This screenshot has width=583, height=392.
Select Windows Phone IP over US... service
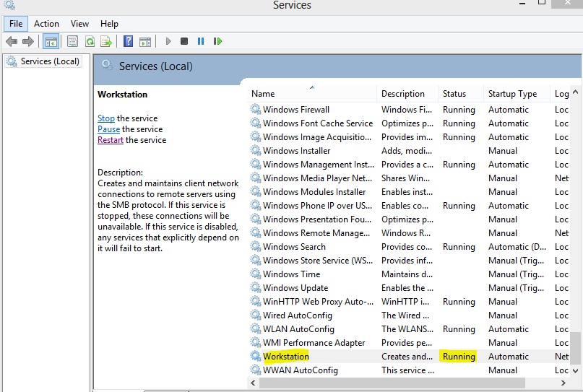pyautogui.click(x=317, y=206)
